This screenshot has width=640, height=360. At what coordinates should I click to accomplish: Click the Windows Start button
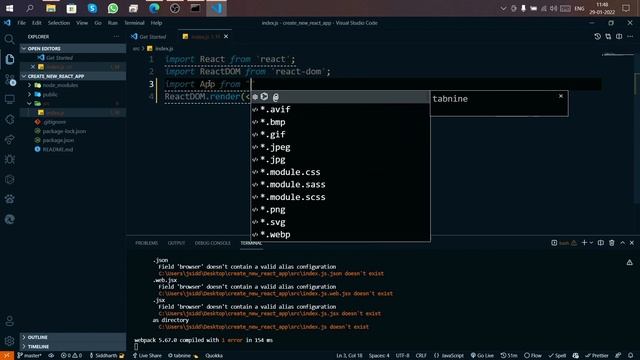[x=9, y=8]
